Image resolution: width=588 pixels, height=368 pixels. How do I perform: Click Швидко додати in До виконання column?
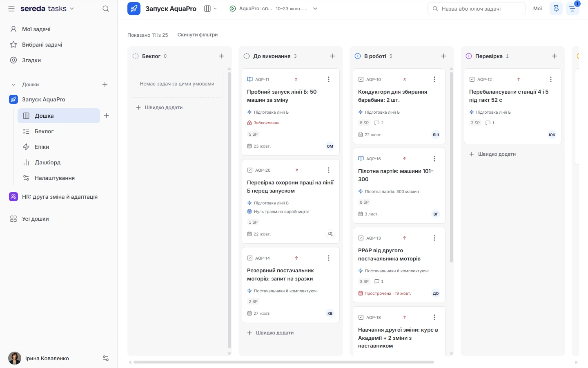(270, 333)
